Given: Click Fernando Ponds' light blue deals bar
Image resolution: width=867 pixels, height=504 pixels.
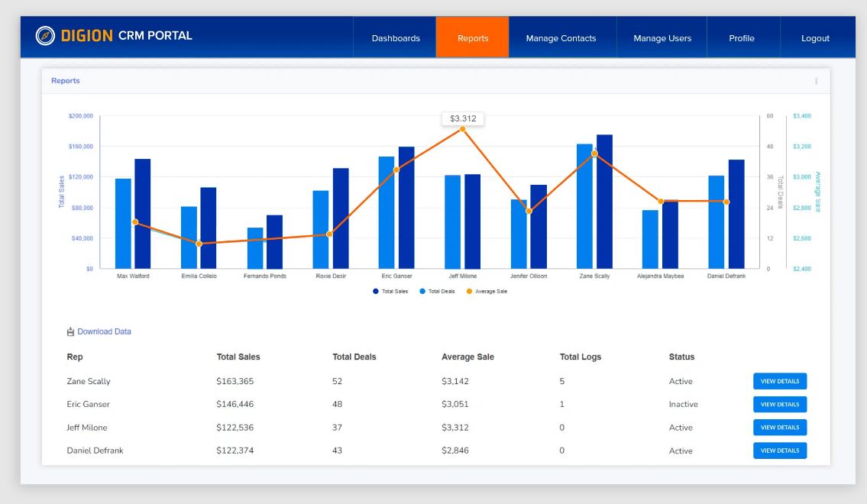Looking at the screenshot, I should pos(255,248).
